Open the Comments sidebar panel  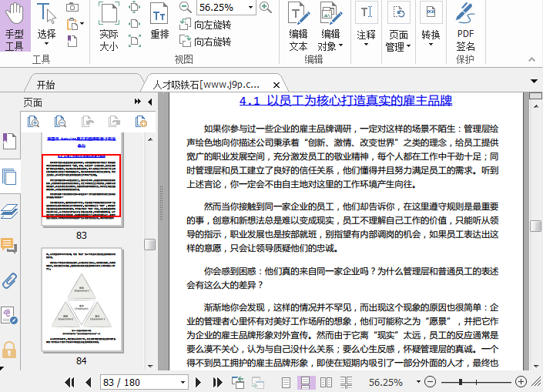pos(9,246)
